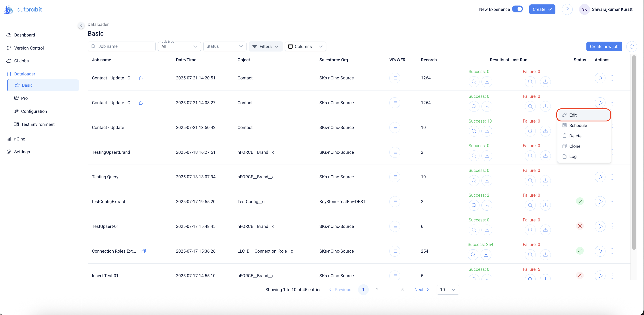Viewport: 644px width, 315px height.
Task: Toggle the New Experience switch
Action: click(517, 9)
